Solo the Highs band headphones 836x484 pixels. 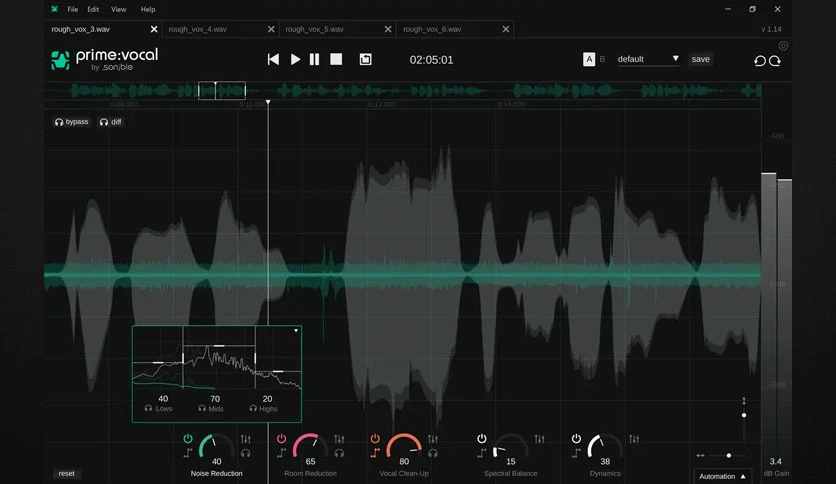[x=253, y=409]
